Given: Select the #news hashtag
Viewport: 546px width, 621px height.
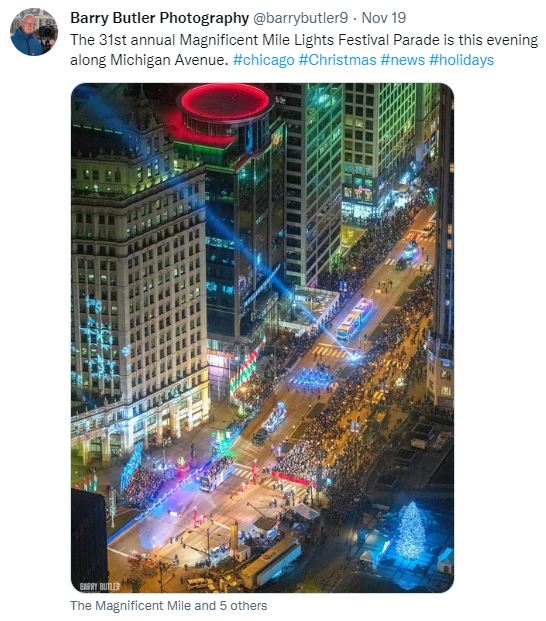Looking at the screenshot, I should [402, 60].
